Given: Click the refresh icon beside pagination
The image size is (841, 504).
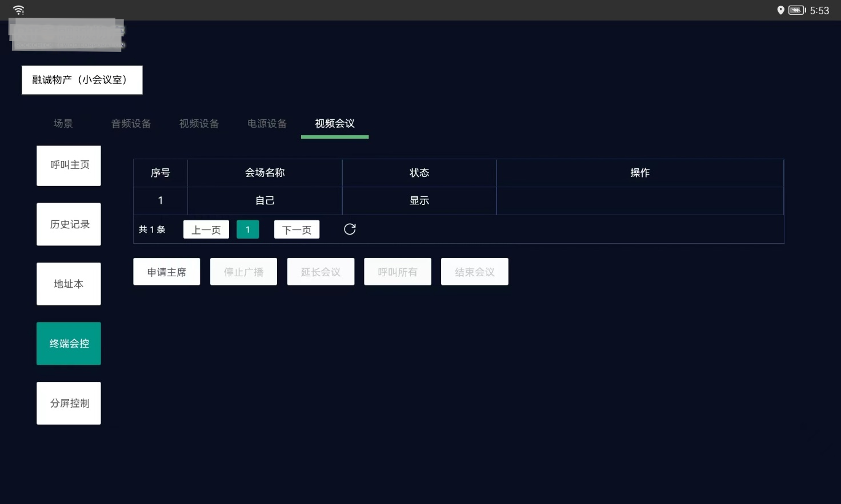Looking at the screenshot, I should click(x=350, y=229).
